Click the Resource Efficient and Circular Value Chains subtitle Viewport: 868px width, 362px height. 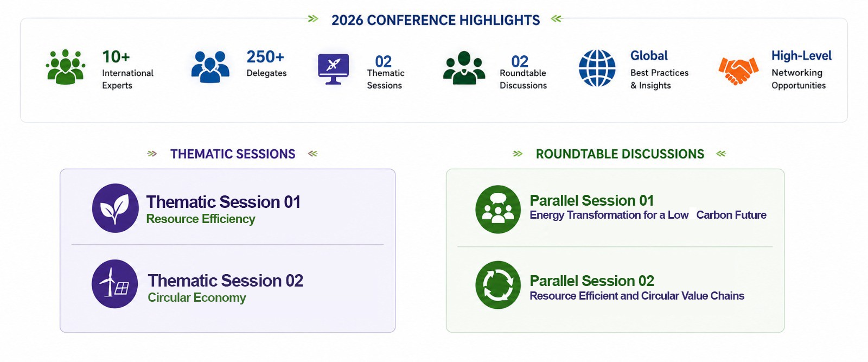[637, 296]
